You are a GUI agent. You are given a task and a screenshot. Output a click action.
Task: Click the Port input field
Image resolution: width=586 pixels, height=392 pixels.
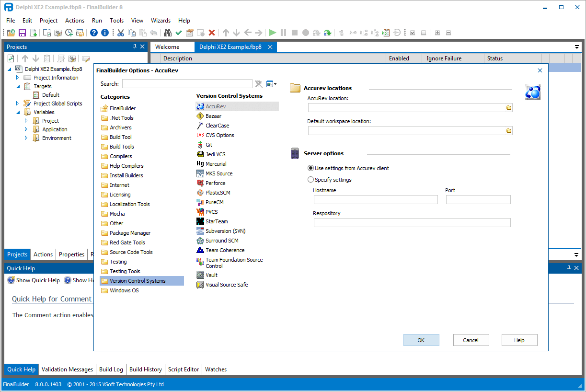[x=478, y=200]
